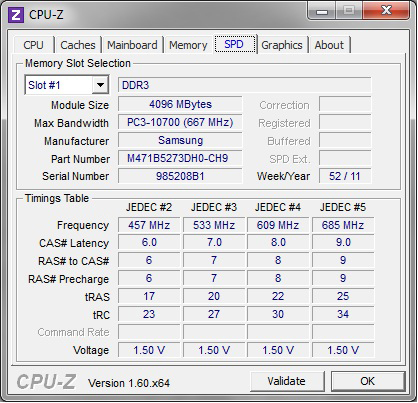The image size is (418, 403).
Task: Switch to the Memory tab
Action: [x=188, y=45]
